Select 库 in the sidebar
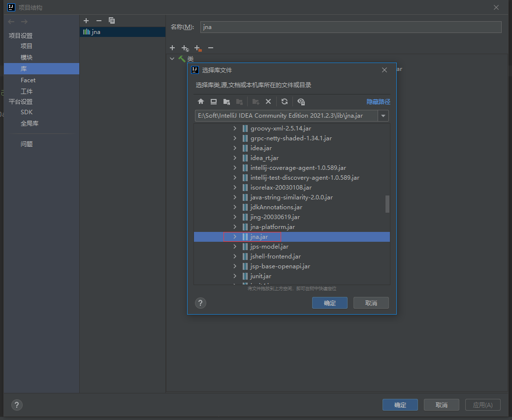This screenshot has width=512, height=420. 41,68
